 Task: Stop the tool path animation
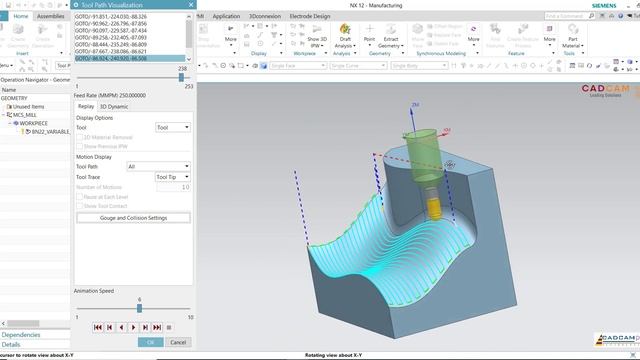tap(169, 327)
